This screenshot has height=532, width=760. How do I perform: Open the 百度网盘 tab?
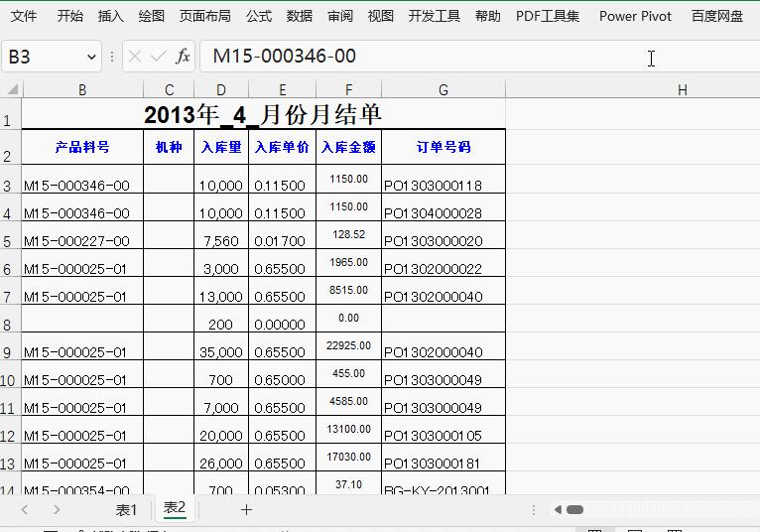coord(717,16)
